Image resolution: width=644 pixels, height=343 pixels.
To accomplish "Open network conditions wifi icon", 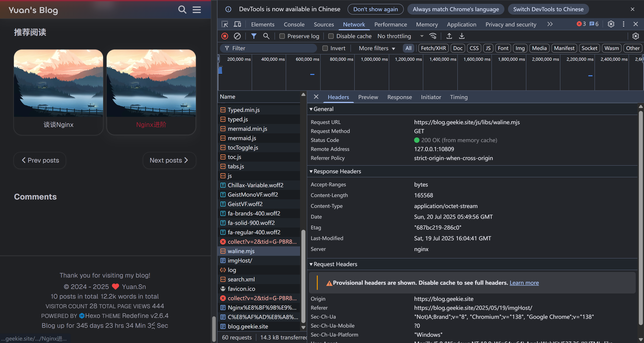I will (433, 36).
